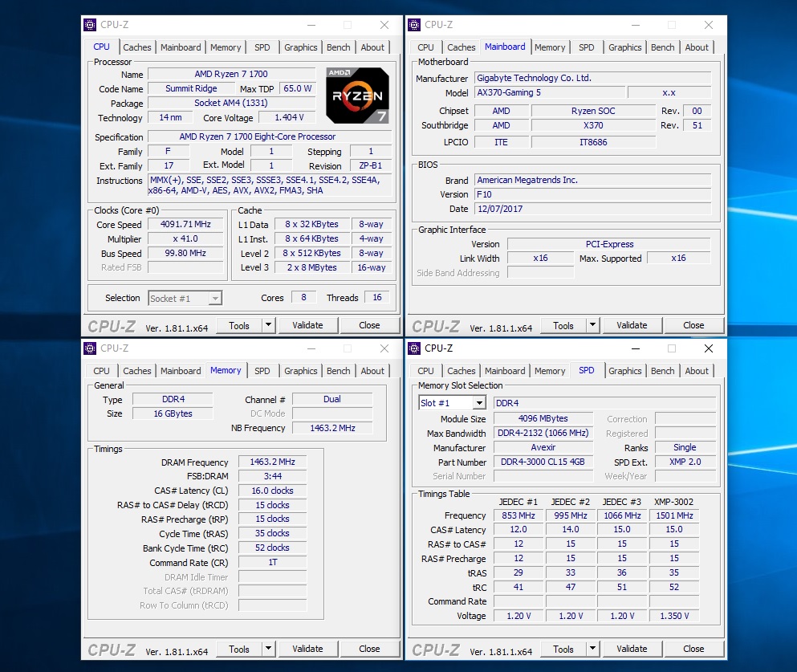Click Tools button in the Mainboard window
The width and height of the screenshot is (797, 672).
click(563, 325)
